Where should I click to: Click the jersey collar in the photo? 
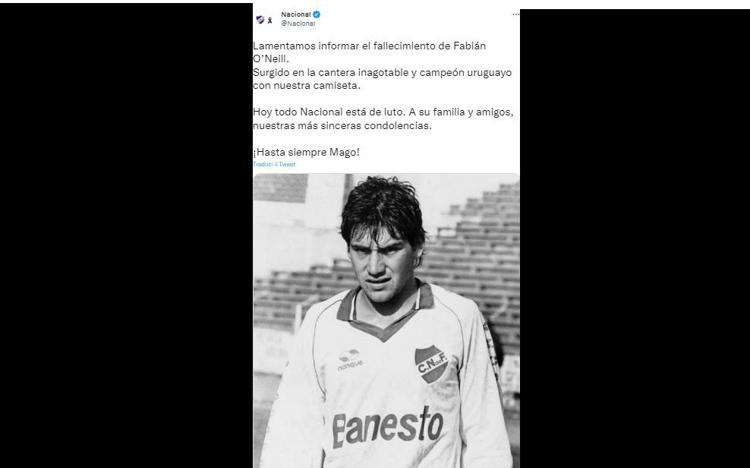385,311
